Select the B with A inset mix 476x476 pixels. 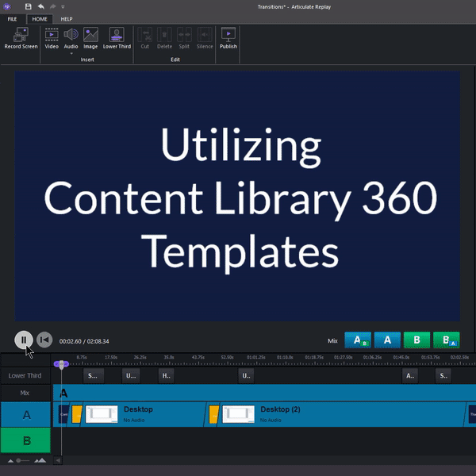pyautogui.click(x=446, y=340)
